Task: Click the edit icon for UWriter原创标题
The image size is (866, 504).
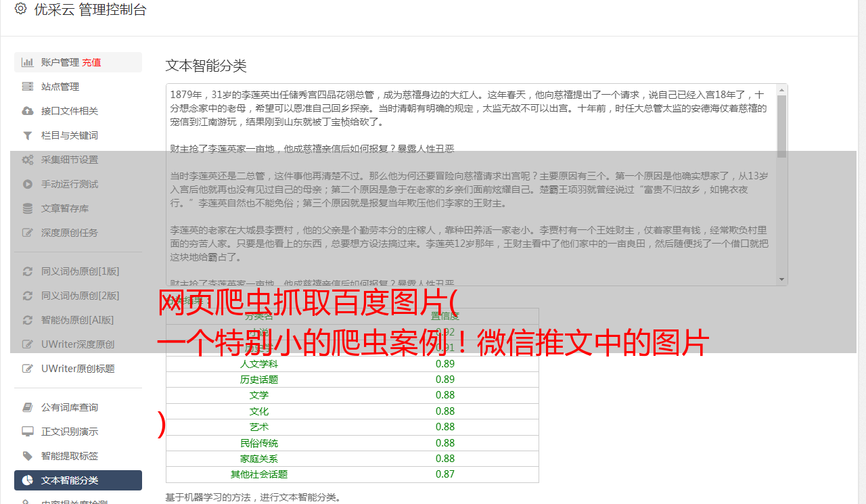Action: pos(28,369)
